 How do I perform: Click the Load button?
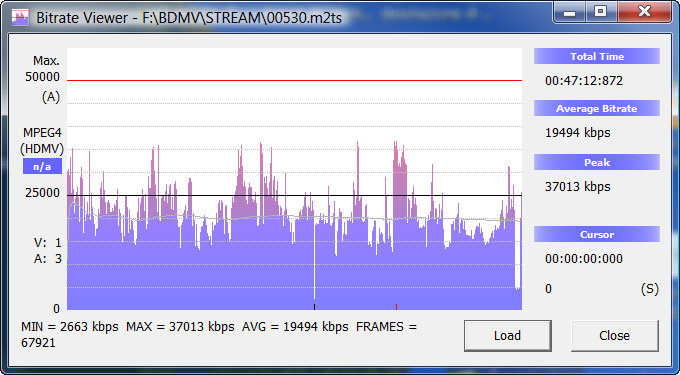coord(507,336)
